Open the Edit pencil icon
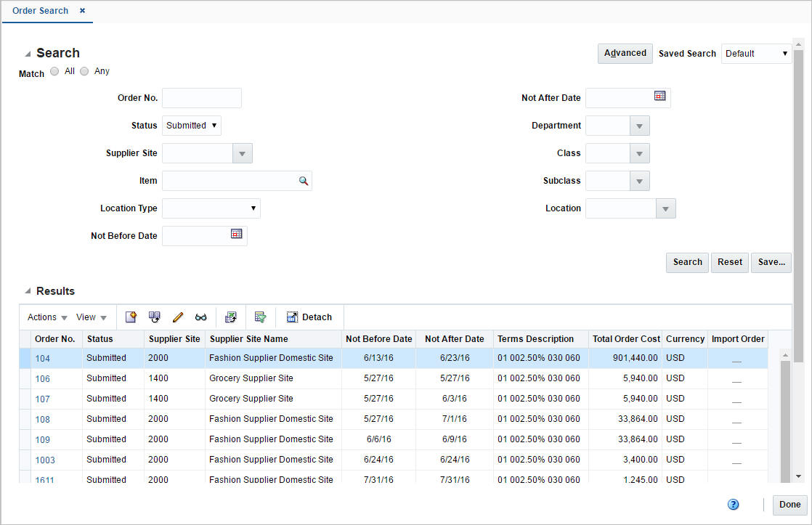The height and width of the screenshot is (525, 812). 178,317
